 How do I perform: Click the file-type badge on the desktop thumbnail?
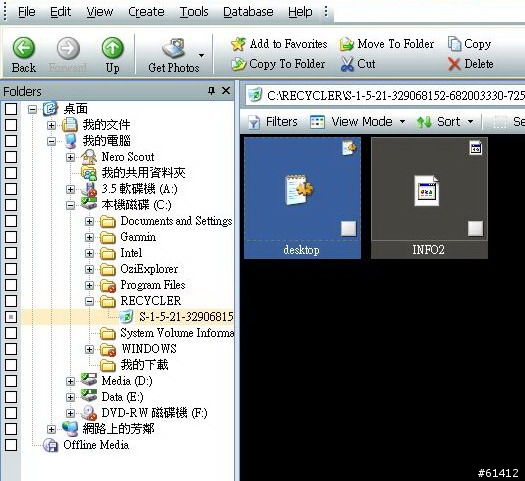pos(349,148)
